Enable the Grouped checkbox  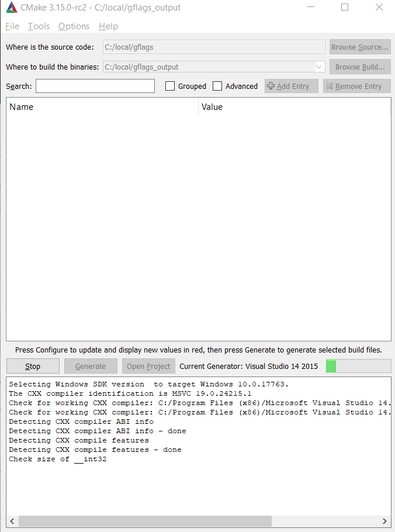[x=170, y=86]
